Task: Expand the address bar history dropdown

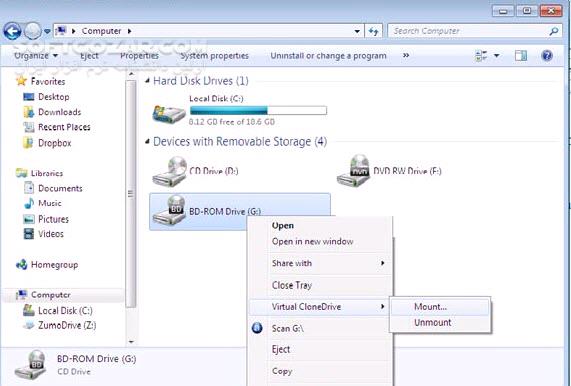Action: coord(357,31)
